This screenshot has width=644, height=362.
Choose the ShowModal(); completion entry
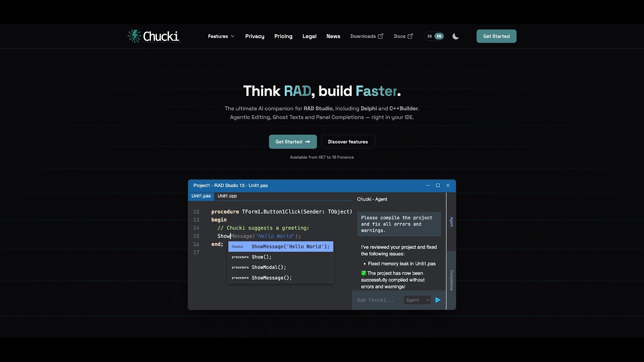point(281,267)
